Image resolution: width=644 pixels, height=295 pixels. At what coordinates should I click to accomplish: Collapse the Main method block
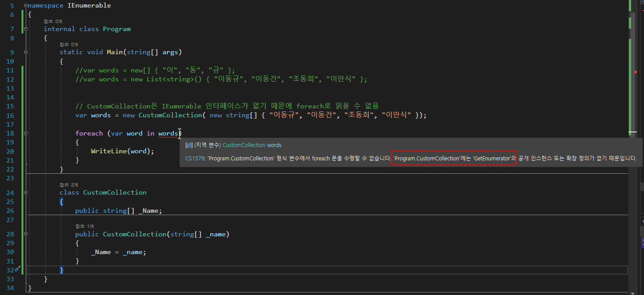tap(26, 52)
